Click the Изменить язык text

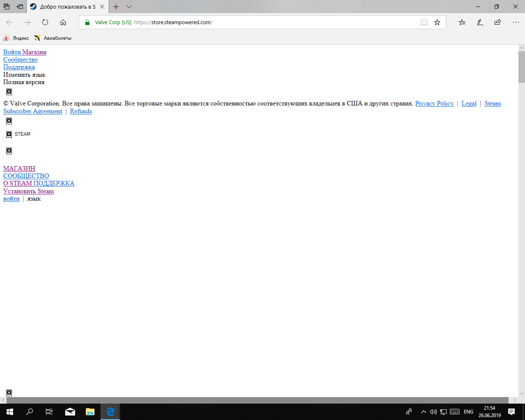24,75
